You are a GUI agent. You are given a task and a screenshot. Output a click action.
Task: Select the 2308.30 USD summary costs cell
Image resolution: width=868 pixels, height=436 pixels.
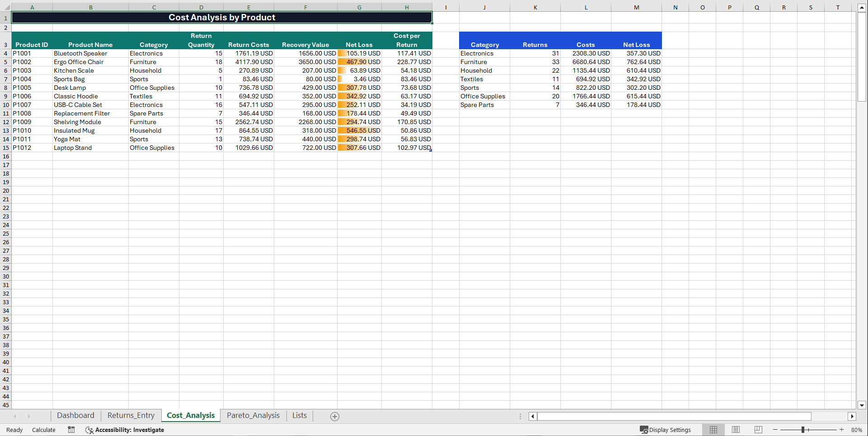(586, 53)
